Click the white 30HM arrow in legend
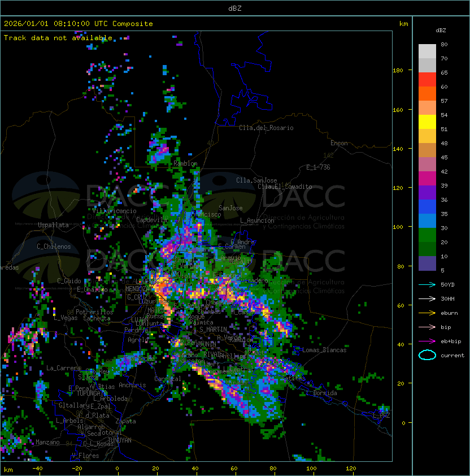This screenshot has width=470, height=476. 427,298
